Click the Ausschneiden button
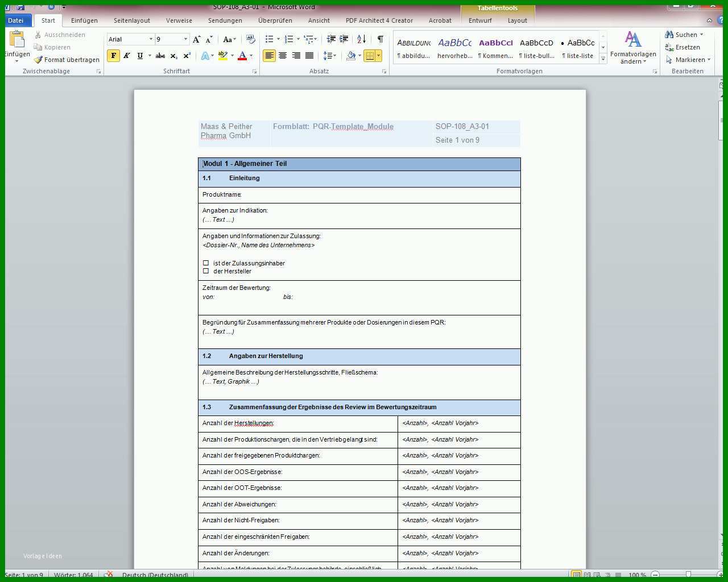 click(60, 35)
